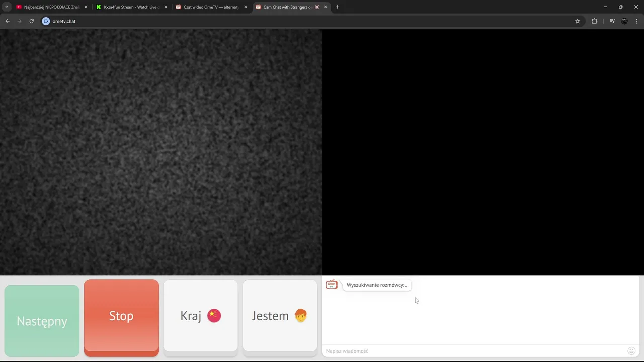
Task: Close the Cam Chat with Strangers tab
Action: click(325, 7)
